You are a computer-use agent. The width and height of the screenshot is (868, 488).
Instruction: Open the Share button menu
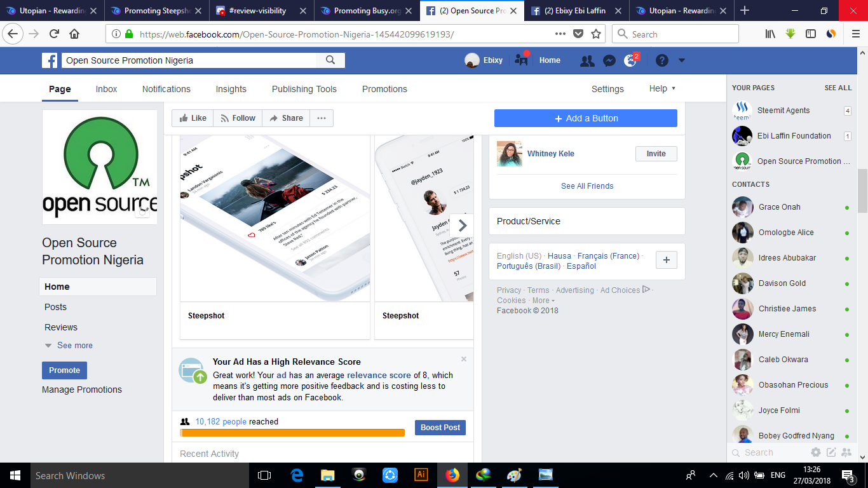(286, 118)
